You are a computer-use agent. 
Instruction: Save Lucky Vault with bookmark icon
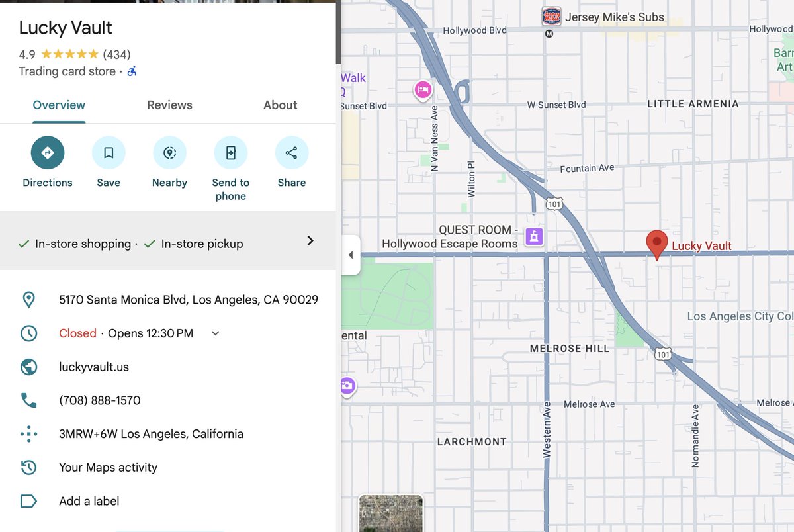tap(109, 153)
